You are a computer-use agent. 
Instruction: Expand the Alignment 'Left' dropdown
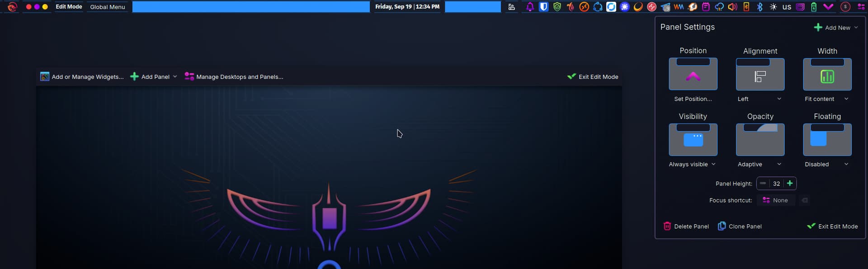pyautogui.click(x=759, y=99)
